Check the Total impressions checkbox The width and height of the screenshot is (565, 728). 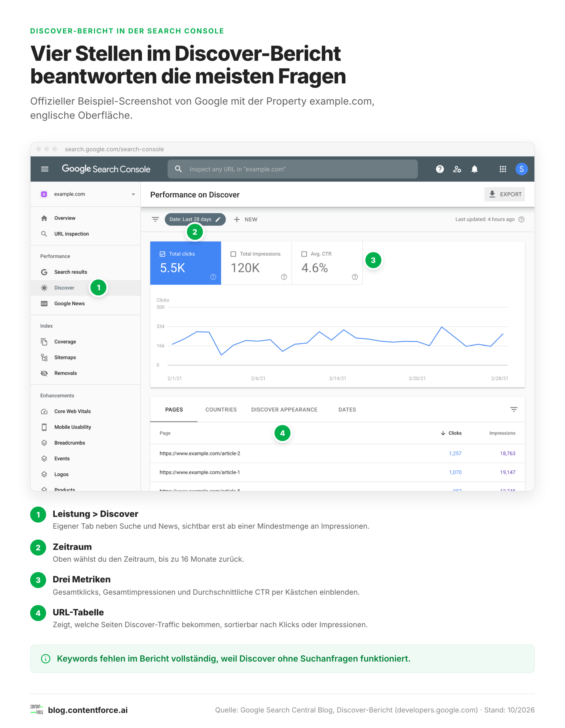point(233,254)
